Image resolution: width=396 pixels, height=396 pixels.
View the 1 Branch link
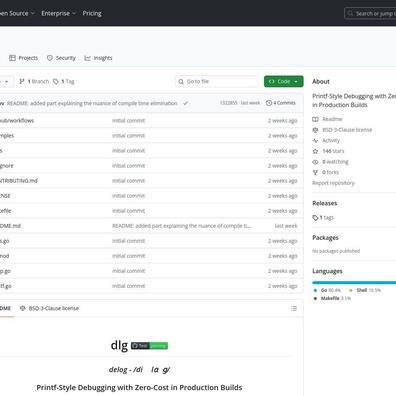34,81
